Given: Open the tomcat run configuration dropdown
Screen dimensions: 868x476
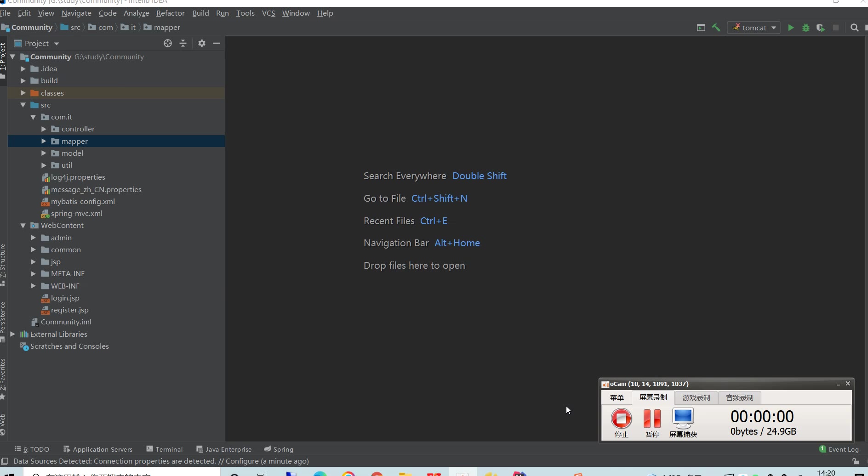Looking at the screenshot, I should pos(754,28).
